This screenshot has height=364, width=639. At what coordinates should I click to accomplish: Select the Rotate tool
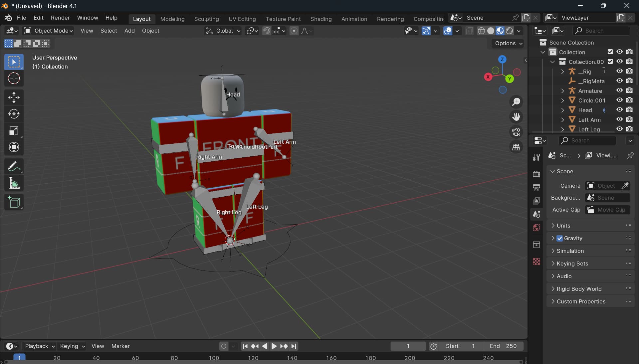pyautogui.click(x=14, y=114)
